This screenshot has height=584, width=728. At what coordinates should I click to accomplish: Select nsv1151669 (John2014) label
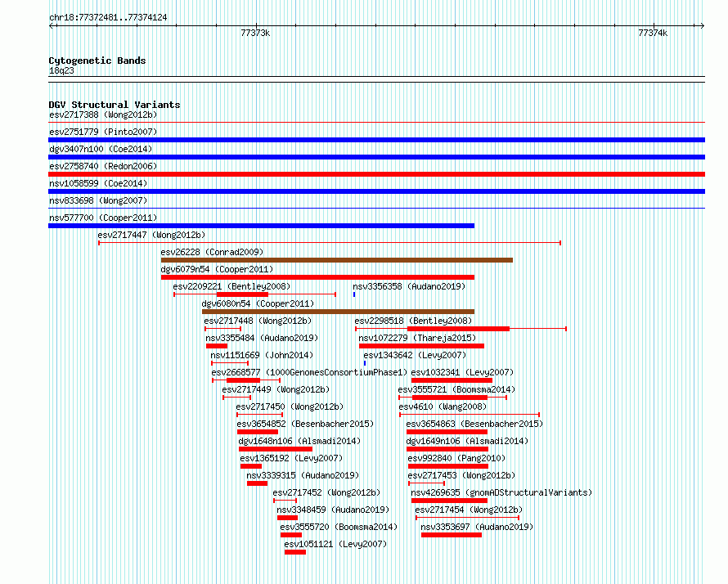tap(262, 355)
